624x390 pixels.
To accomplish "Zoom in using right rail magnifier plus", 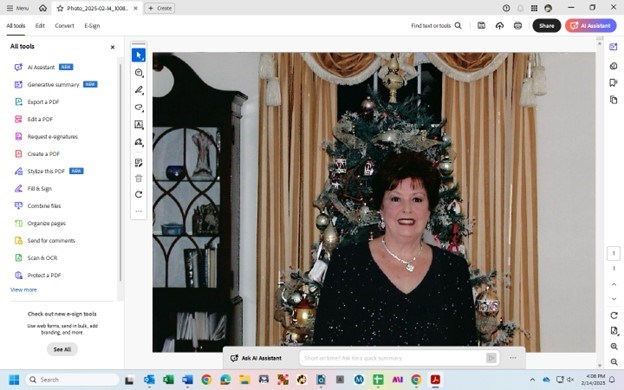I will click(x=614, y=347).
